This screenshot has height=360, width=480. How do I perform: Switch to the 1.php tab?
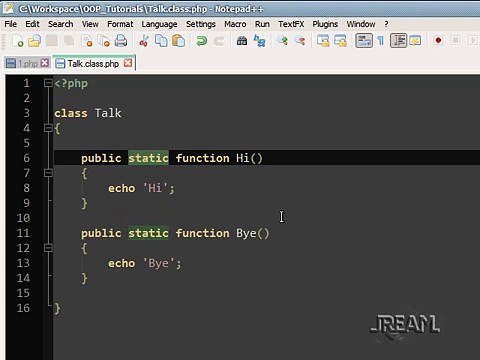pos(28,63)
